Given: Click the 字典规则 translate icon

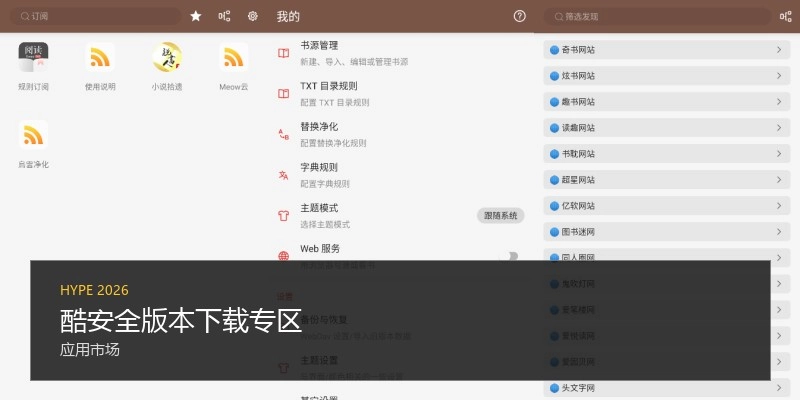Looking at the screenshot, I should (284, 176).
